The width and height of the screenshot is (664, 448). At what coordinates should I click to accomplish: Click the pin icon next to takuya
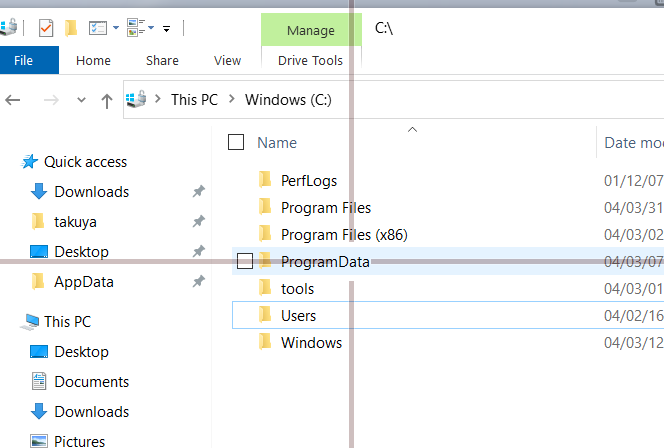tap(199, 221)
